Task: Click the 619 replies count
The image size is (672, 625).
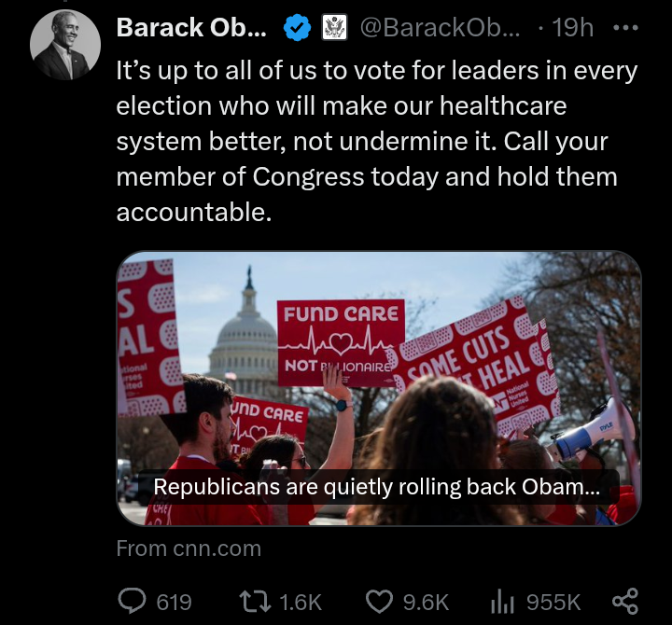Action: [x=174, y=603]
